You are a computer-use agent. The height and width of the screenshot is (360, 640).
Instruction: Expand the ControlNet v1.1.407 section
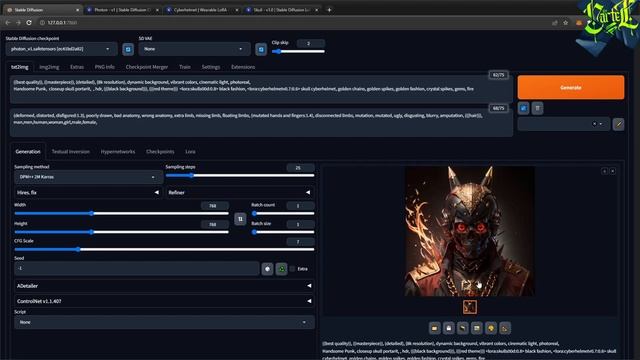(164, 301)
